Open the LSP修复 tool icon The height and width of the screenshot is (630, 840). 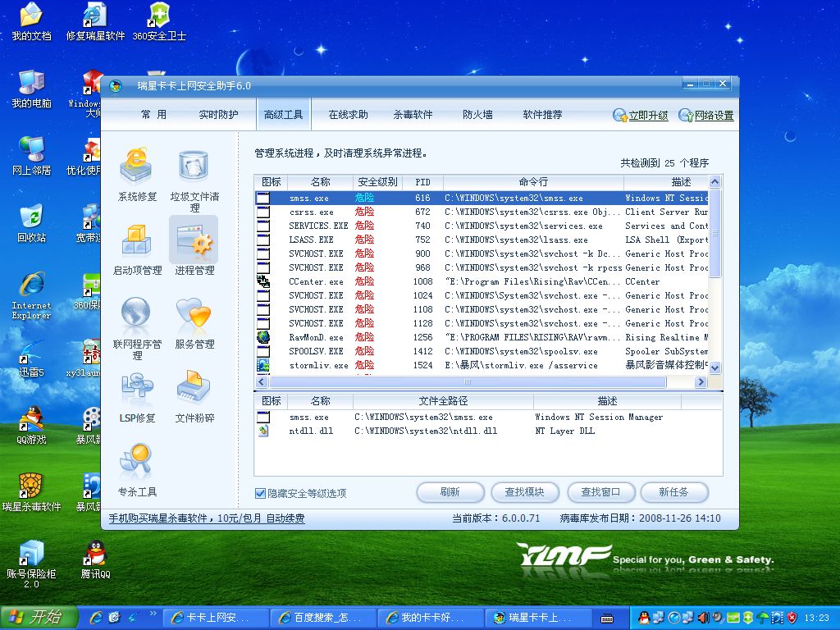[137, 387]
